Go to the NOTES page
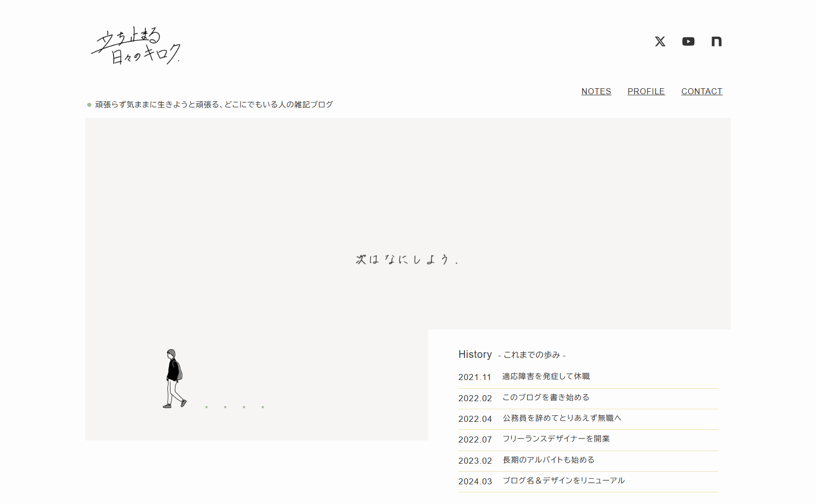 click(x=596, y=91)
